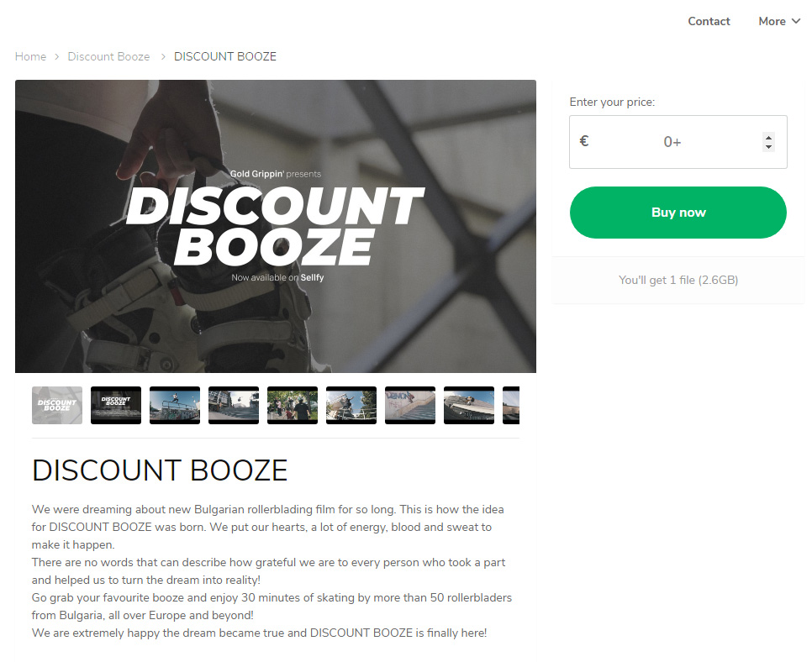The height and width of the screenshot is (662, 812).
Task: Decrease the price using the down arrow
Action: click(768, 147)
